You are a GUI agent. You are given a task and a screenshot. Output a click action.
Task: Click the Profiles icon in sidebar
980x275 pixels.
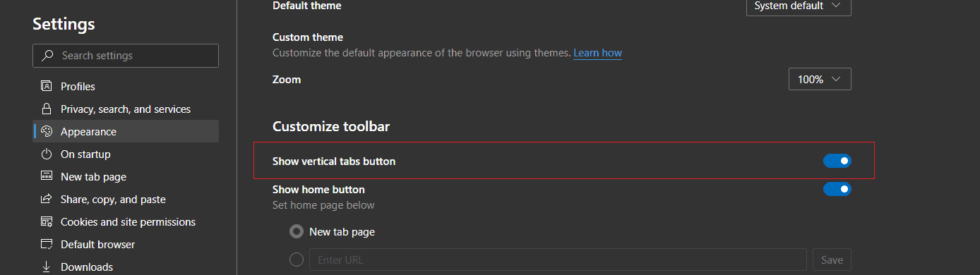pos(47,87)
